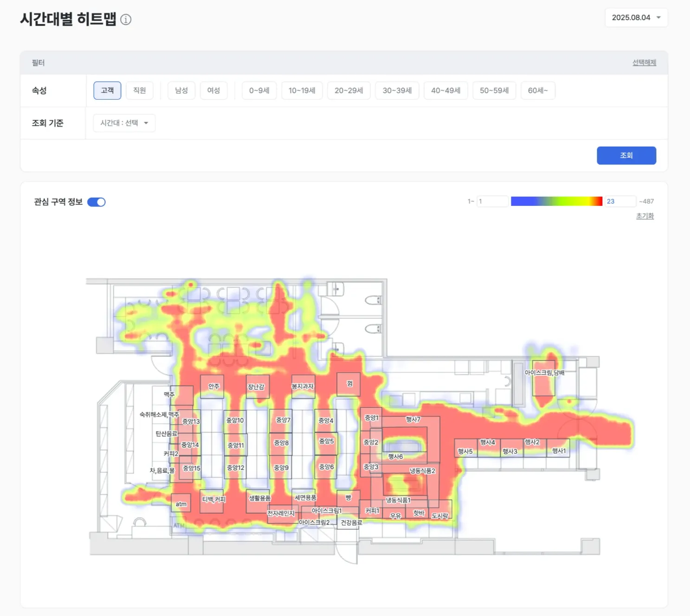The height and width of the screenshot is (616, 690).
Task: Click the 선택해제 link in the filter header
Action: pos(644,63)
